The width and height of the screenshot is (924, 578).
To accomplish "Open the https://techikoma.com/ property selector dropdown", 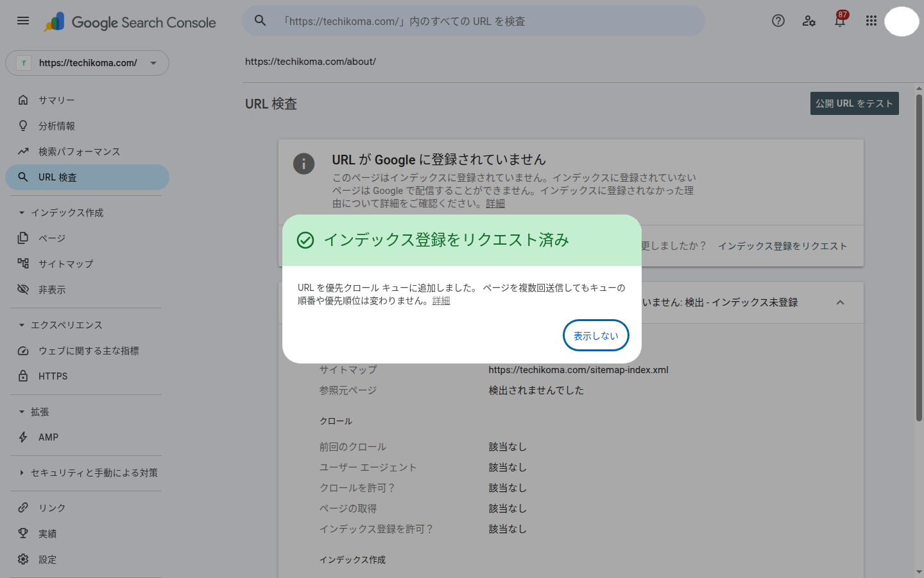I will click(87, 63).
